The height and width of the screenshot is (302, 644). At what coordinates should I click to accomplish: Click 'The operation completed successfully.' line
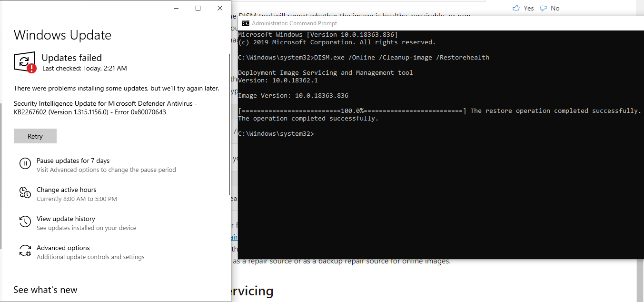308,119
